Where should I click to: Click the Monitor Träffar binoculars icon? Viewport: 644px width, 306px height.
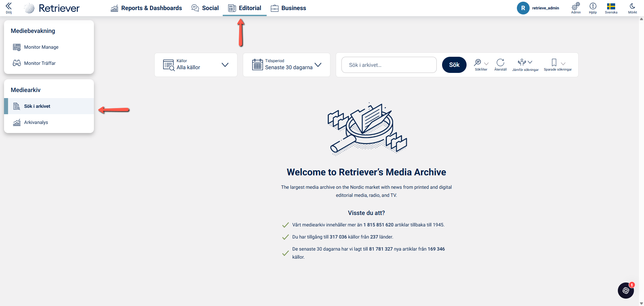pyautogui.click(x=17, y=63)
